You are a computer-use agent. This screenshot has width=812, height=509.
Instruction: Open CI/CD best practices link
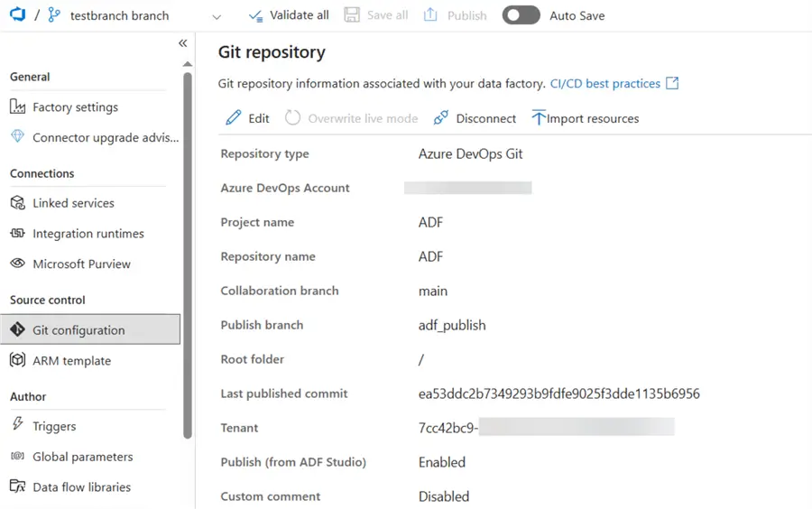[x=604, y=83]
